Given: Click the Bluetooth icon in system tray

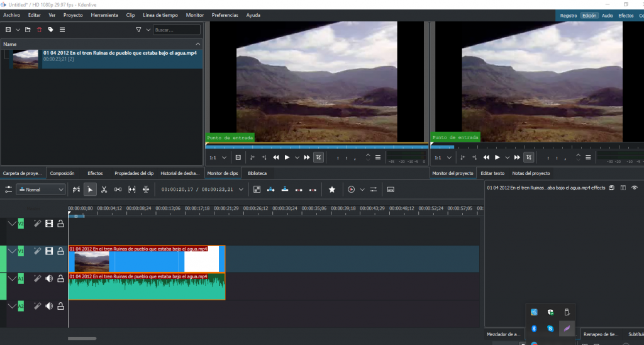Looking at the screenshot, I should point(534,329).
